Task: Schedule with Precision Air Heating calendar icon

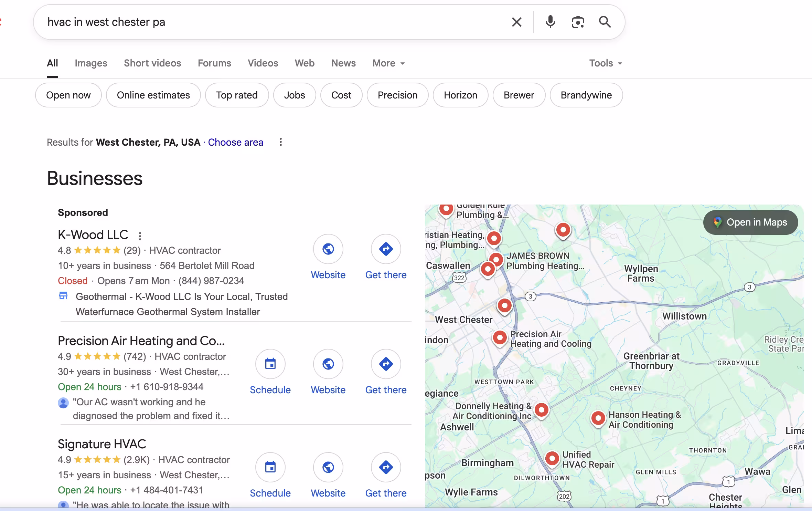Action: click(x=270, y=364)
